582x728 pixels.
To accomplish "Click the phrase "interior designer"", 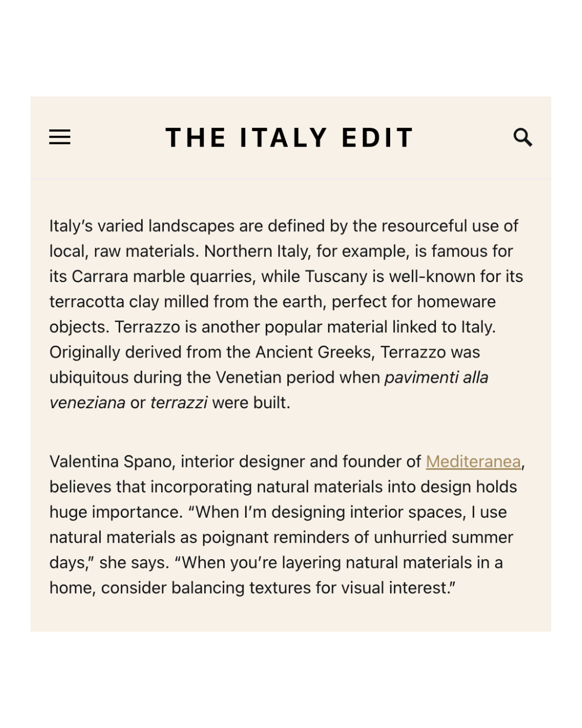I will (242, 462).
